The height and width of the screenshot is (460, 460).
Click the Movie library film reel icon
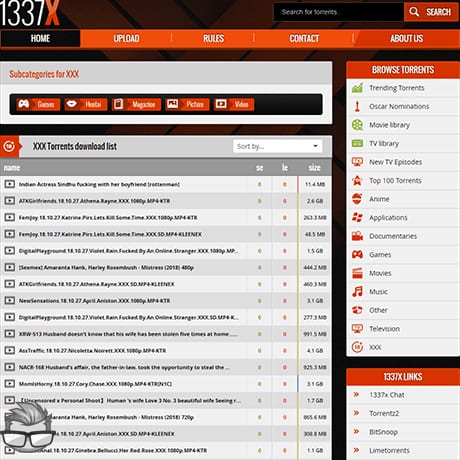(x=357, y=125)
